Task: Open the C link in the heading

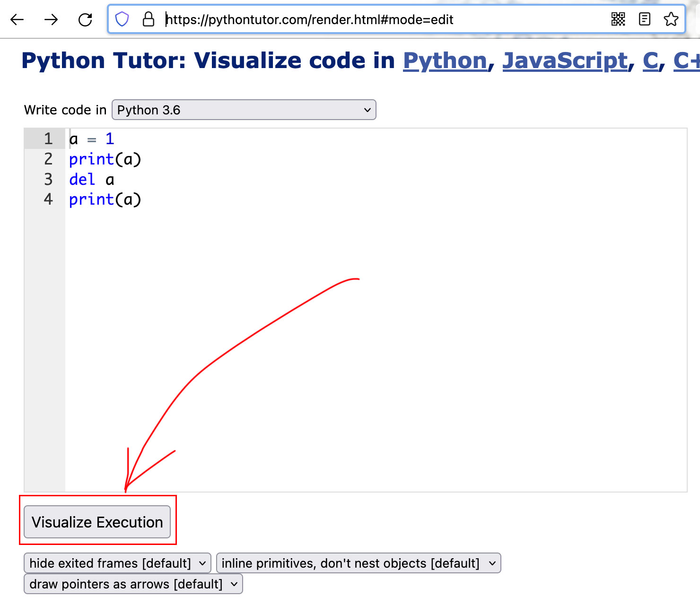Action: click(x=650, y=61)
